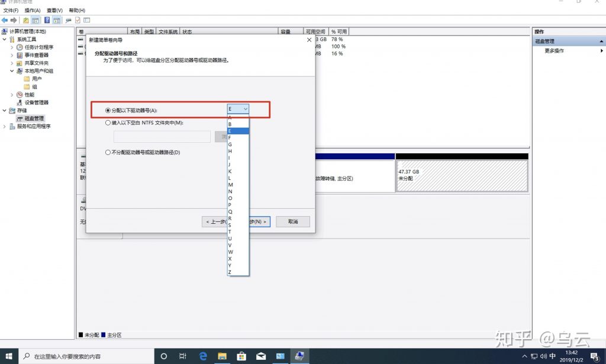The image size is (606, 364).
Task: Click the taskbar search box
Action: coord(86,356)
